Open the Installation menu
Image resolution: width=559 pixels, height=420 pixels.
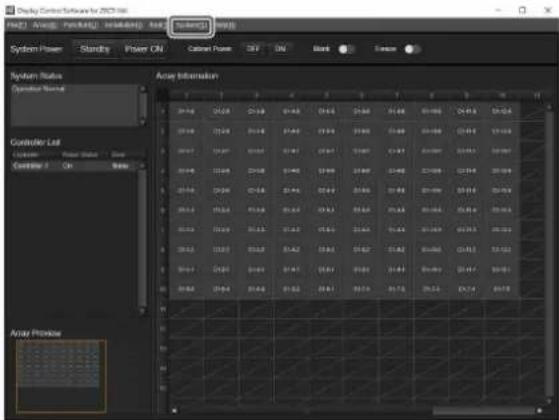pos(123,26)
